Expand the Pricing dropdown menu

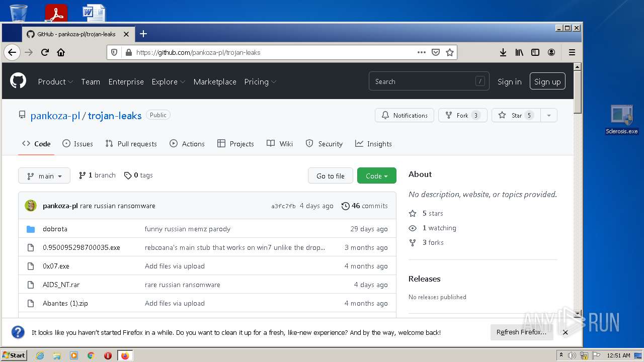click(x=260, y=81)
